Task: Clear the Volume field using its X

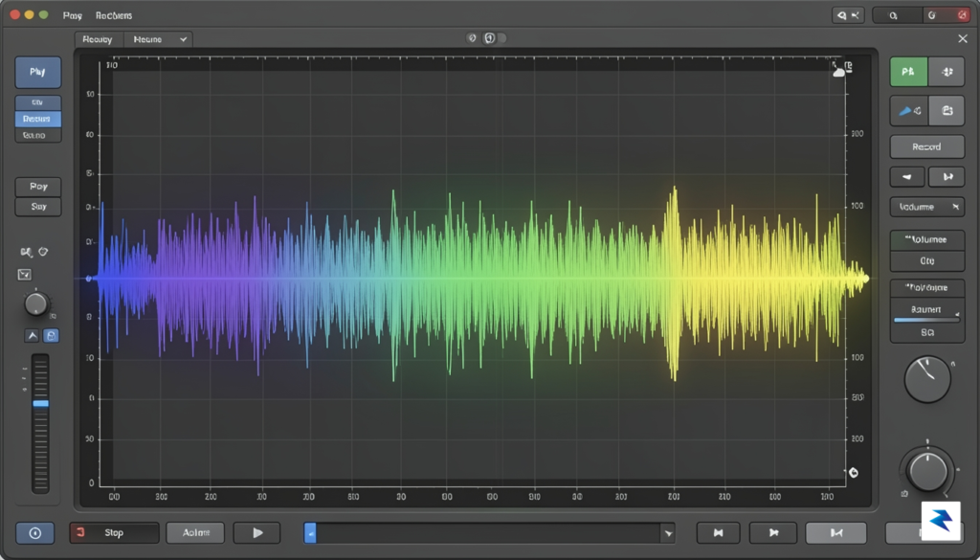Action: 956,207
